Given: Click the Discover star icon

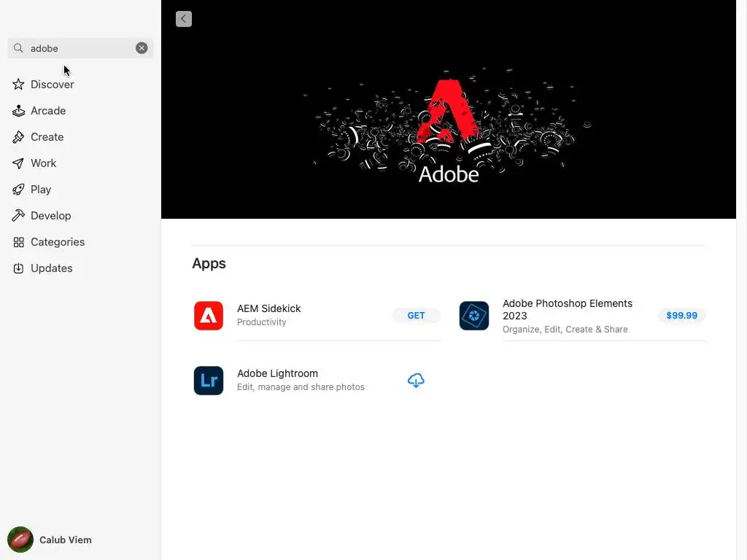Looking at the screenshot, I should pos(18,85).
